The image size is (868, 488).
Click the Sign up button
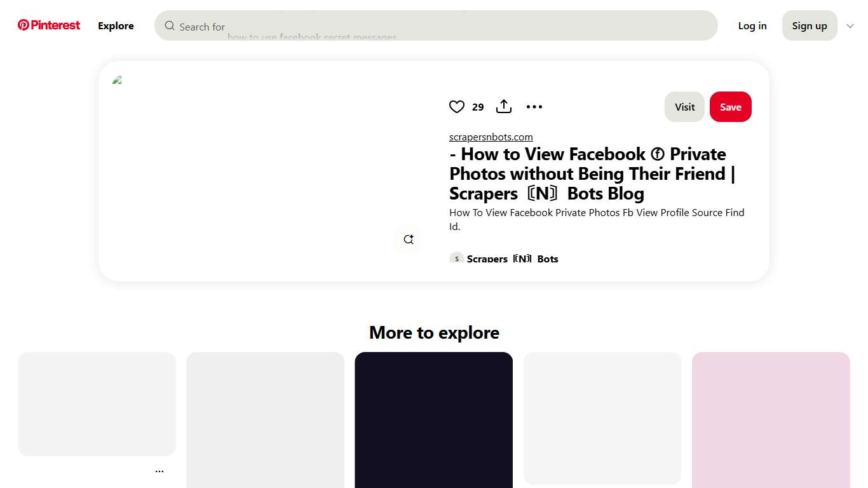pyautogui.click(x=810, y=25)
